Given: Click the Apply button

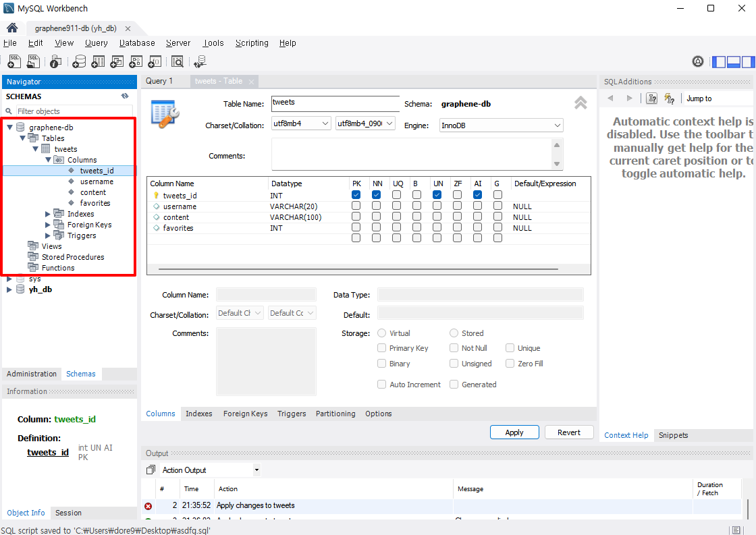Looking at the screenshot, I should pos(514,432).
